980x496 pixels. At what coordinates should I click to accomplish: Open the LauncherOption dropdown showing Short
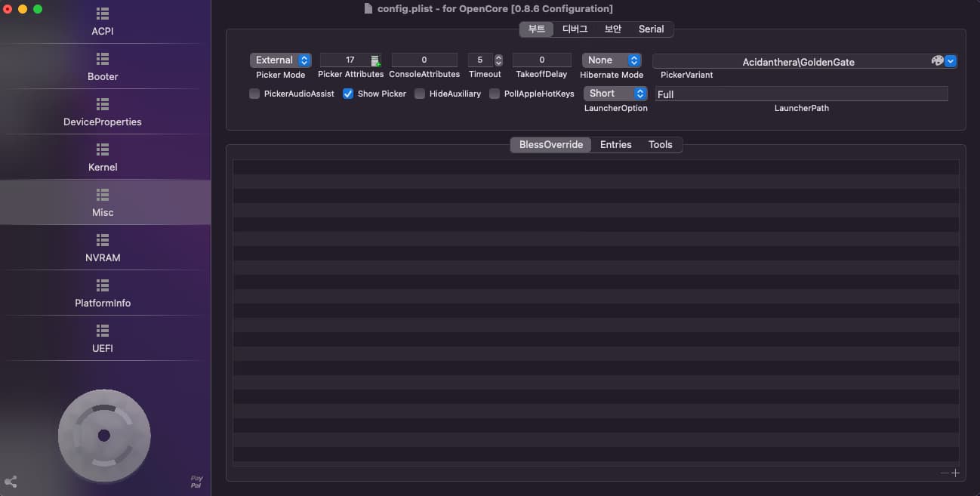click(615, 93)
